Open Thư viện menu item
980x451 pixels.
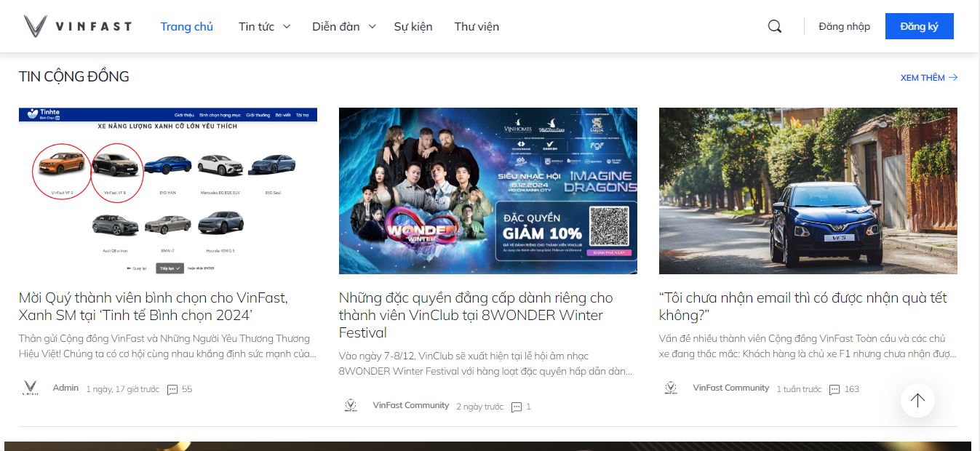pos(477,26)
